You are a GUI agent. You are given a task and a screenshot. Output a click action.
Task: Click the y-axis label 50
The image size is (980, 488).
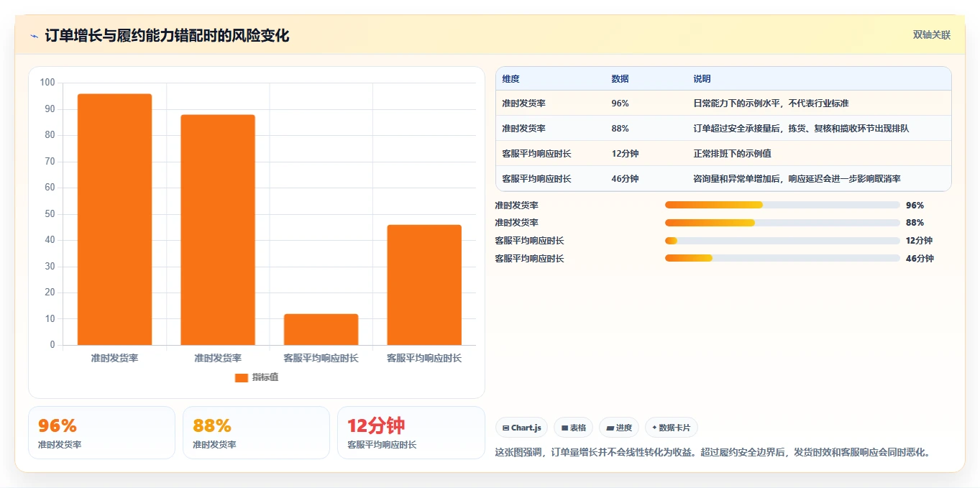50,214
